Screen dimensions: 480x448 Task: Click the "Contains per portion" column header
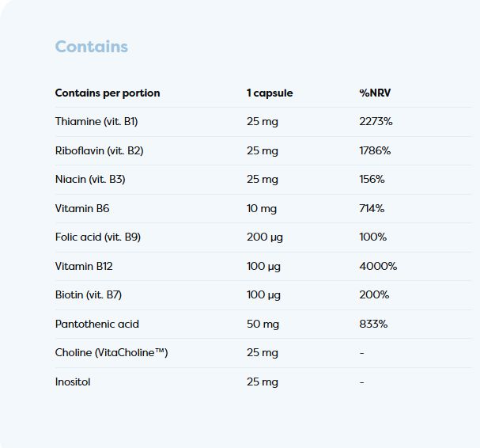point(108,93)
